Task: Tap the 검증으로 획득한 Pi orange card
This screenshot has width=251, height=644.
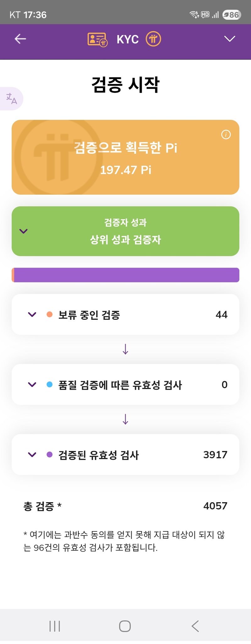Action: point(125,157)
